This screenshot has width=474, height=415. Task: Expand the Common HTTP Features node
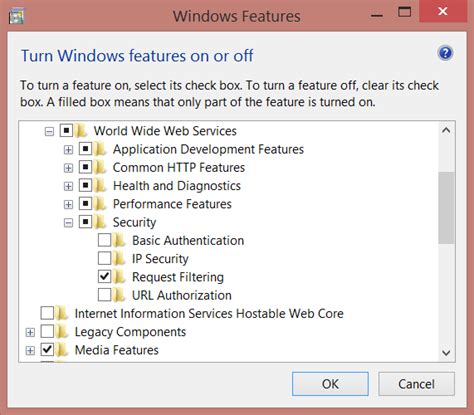[68, 168]
